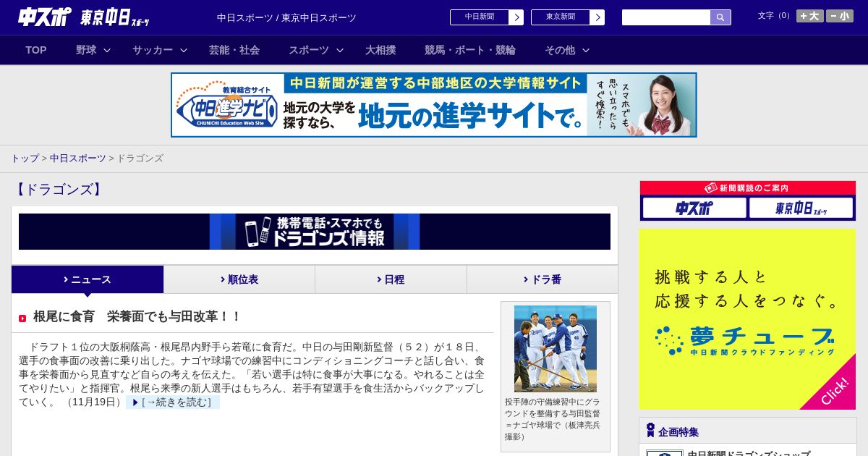
Task: Open mobile ドラゴンズ情報 banner
Action: (x=315, y=232)
